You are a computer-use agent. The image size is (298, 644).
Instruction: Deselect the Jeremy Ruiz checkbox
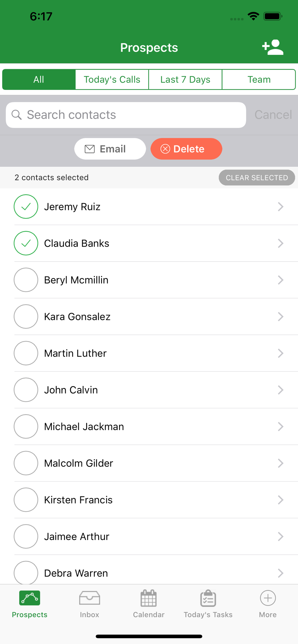pyautogui.click(x=26, y=206)
